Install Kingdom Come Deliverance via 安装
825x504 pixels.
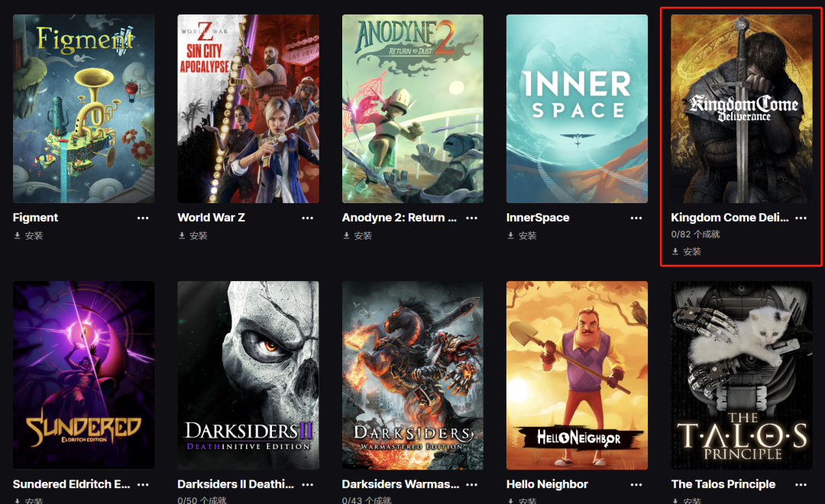pos(692,252)
